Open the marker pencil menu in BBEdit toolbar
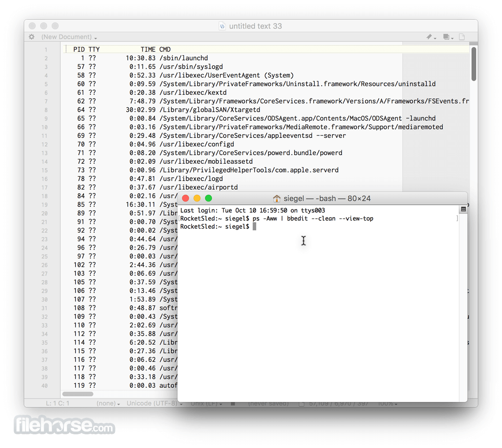The image size is (502, 448). (x=431, y=37)
